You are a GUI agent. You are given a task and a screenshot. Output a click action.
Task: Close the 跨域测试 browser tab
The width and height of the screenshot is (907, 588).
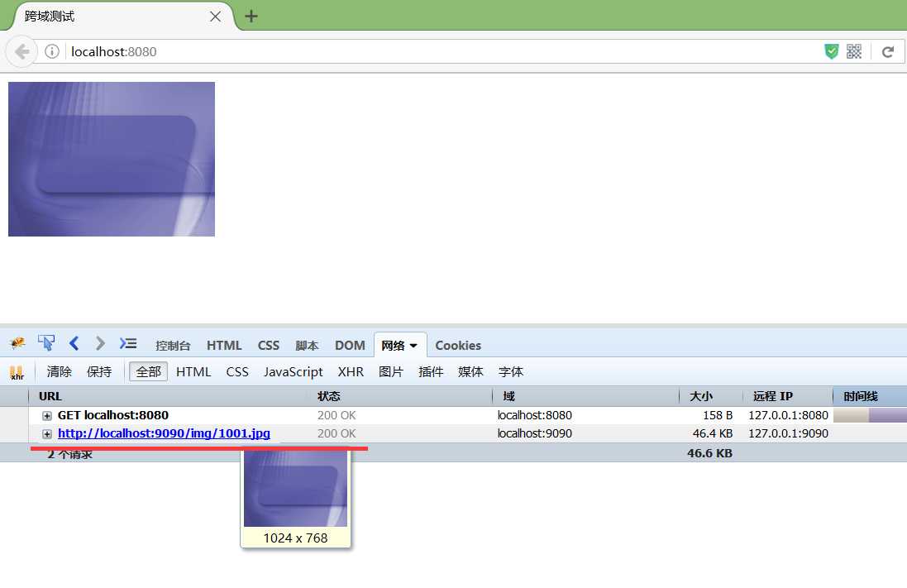215,17
